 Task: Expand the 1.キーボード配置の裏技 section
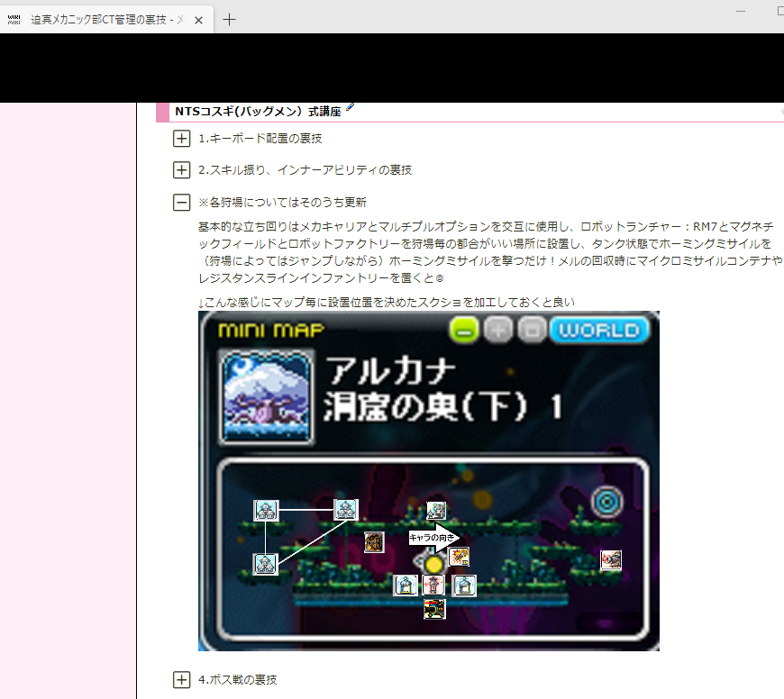pyautogui.click(x=181, y=139)
